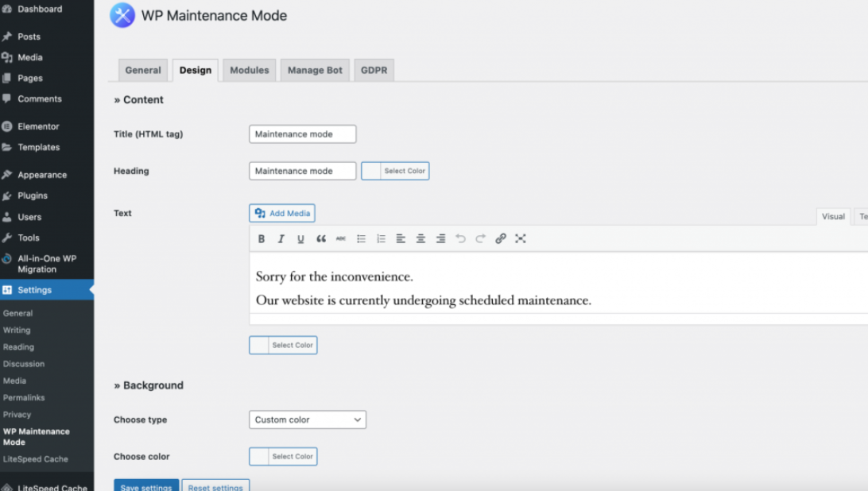868x491 pixels.
Task: Open Reading settings link
Action: (18, 347)
